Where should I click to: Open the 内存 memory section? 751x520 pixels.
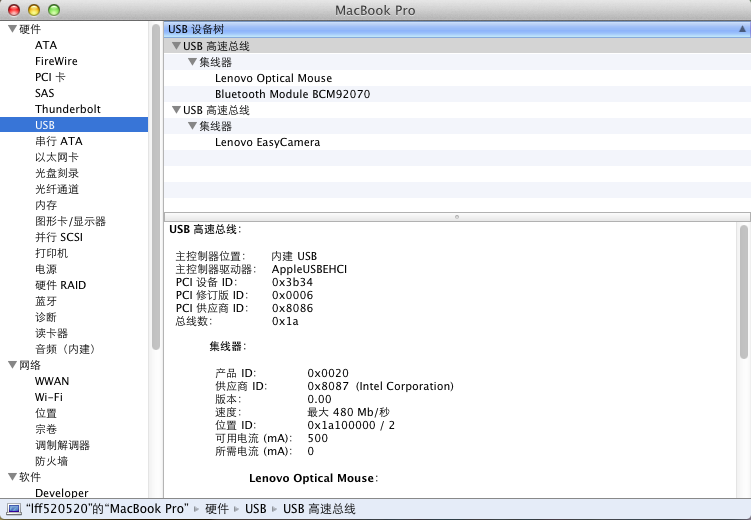46,205
